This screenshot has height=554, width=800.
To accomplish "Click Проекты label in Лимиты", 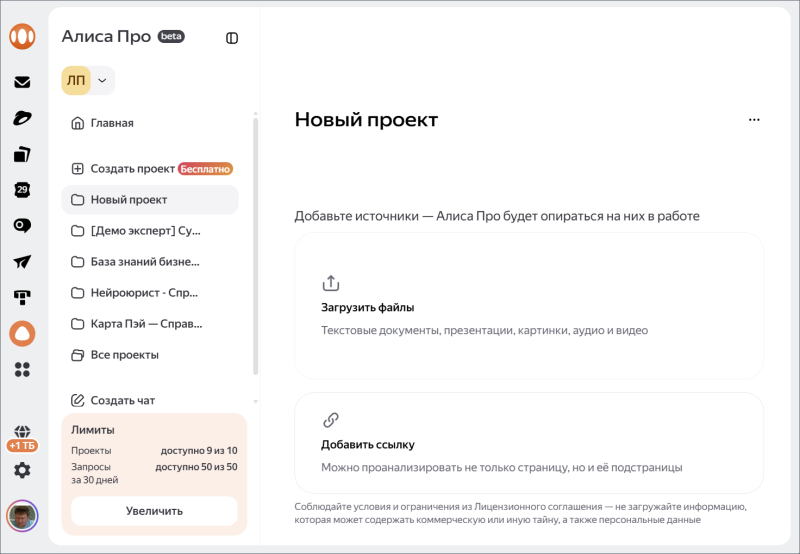I will tap(91, 451).
